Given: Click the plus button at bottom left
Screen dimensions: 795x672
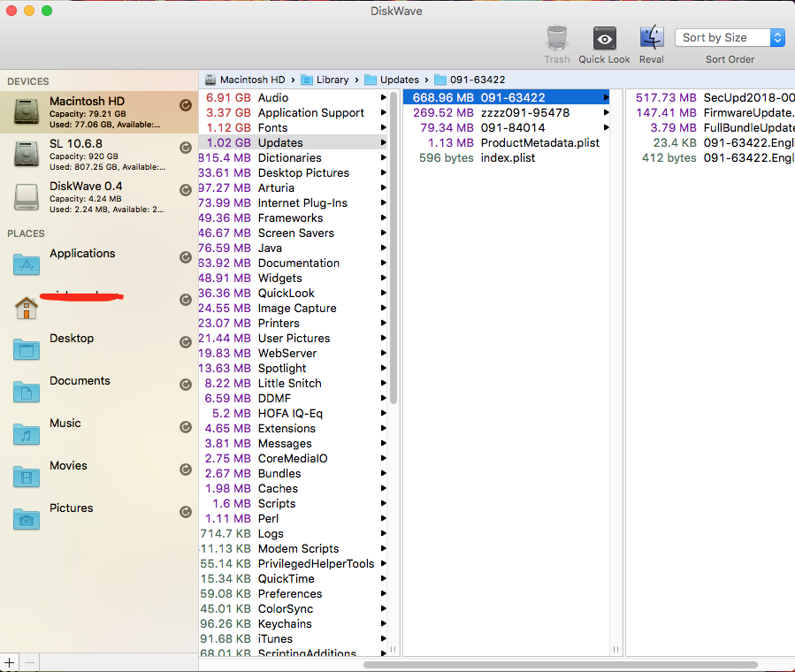Looking at the screenshot, I should point(10,662).
